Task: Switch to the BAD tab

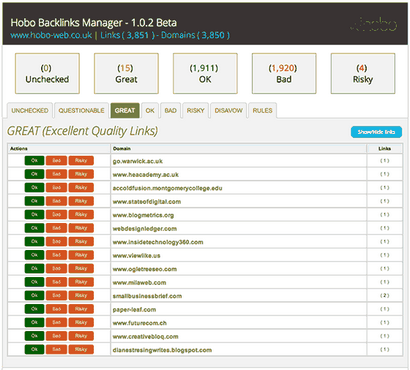Action: coord(170,110)
